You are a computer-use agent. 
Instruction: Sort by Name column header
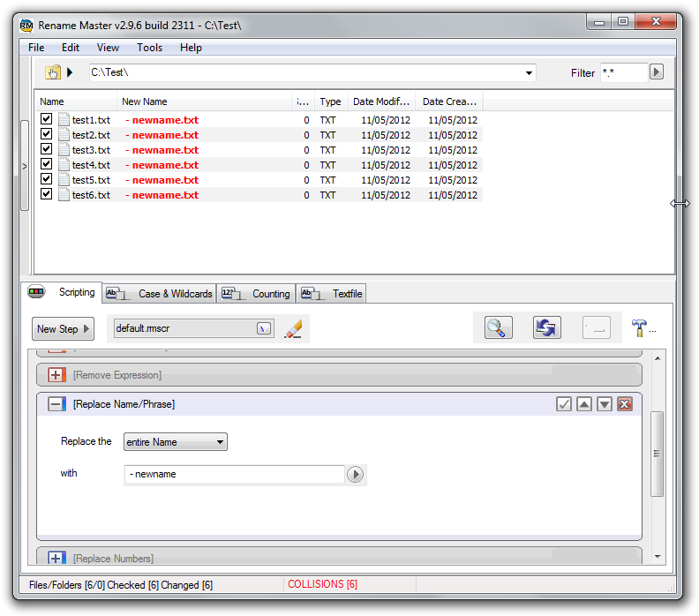(x=76, y=101)
